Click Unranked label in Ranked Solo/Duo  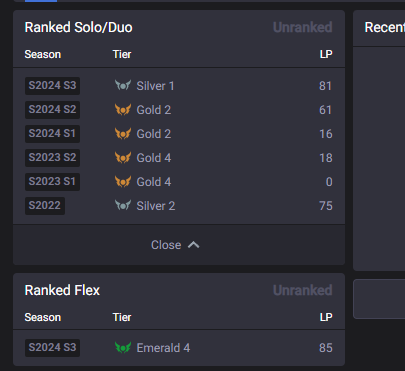(x=303, y=27)
